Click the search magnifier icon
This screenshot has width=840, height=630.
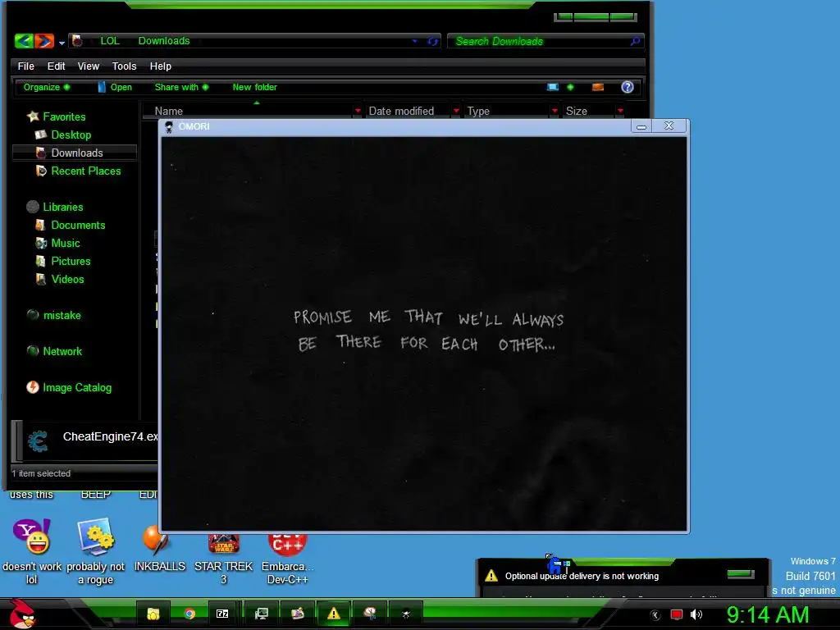[x=635, y=41]
